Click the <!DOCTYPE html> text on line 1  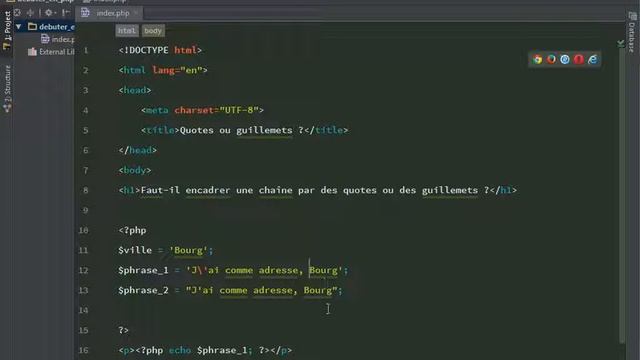click(160, 50)
